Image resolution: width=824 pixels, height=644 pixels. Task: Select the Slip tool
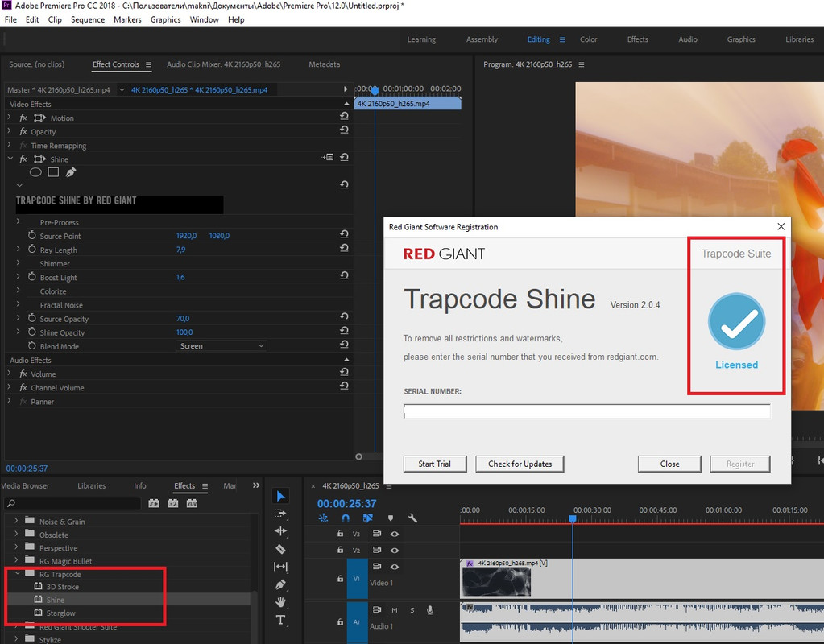click(280, 566)
